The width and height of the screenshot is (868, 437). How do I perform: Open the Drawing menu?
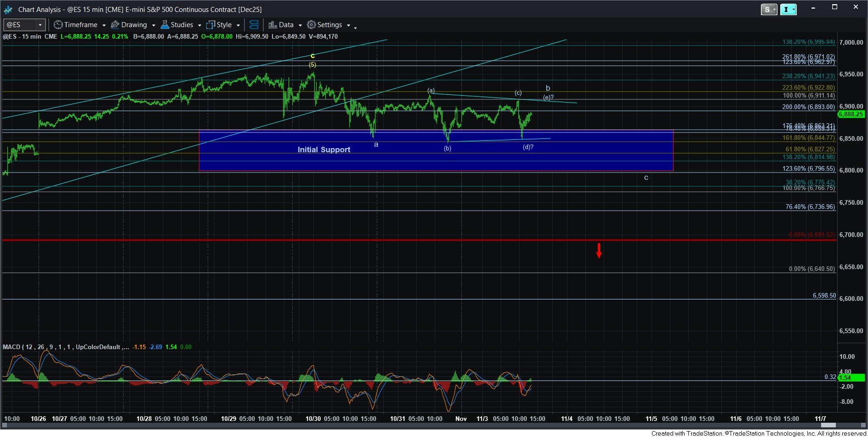pyautogui.click(x=134, y=25)
